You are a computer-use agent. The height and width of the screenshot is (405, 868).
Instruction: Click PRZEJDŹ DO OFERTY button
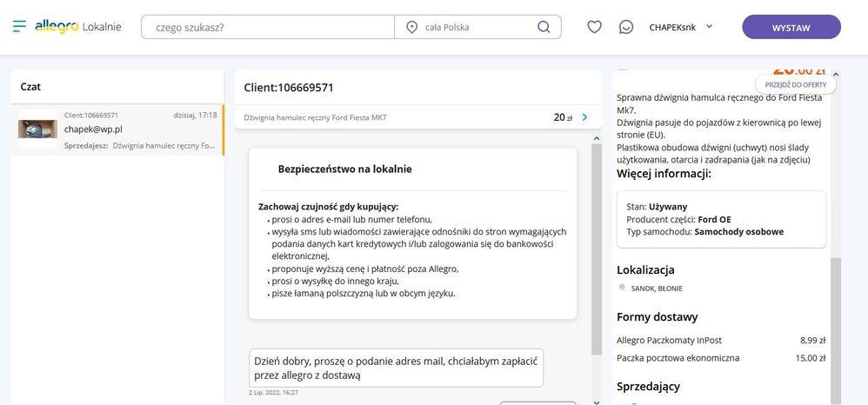796,84
